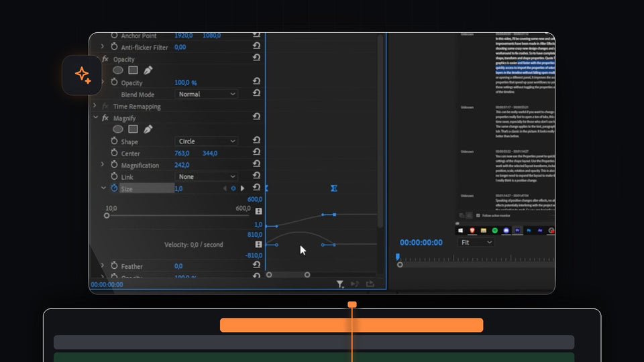The height and width of the screenshot is (362, 644).
Task: Toggle animation stopwatch for Link
Action: click(114, 176)
